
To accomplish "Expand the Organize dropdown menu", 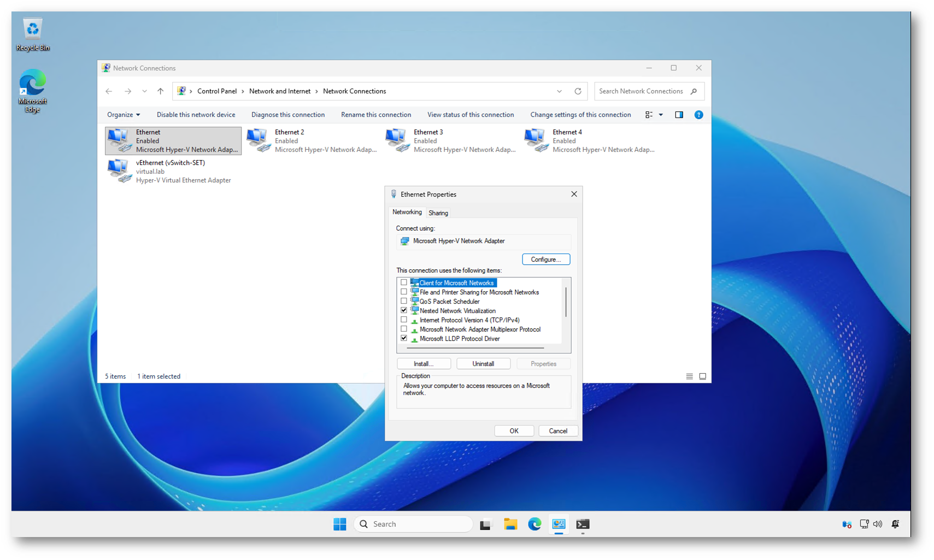I will [x=124, y=115].
